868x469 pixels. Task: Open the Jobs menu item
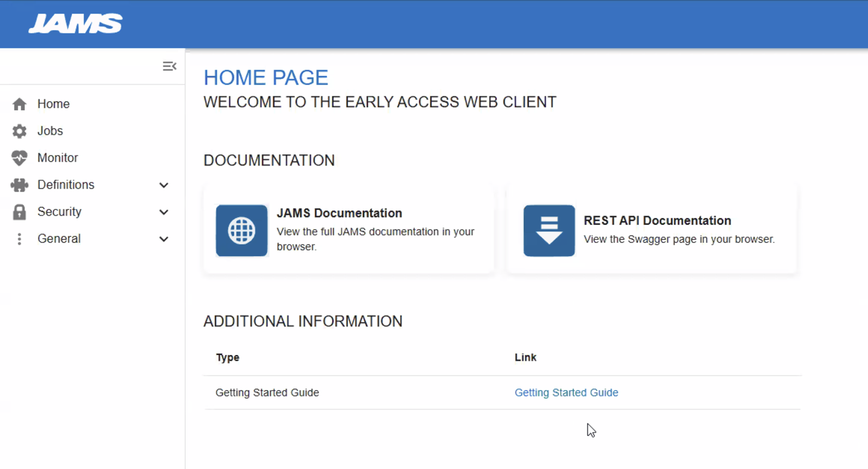(x=50, y=131)
